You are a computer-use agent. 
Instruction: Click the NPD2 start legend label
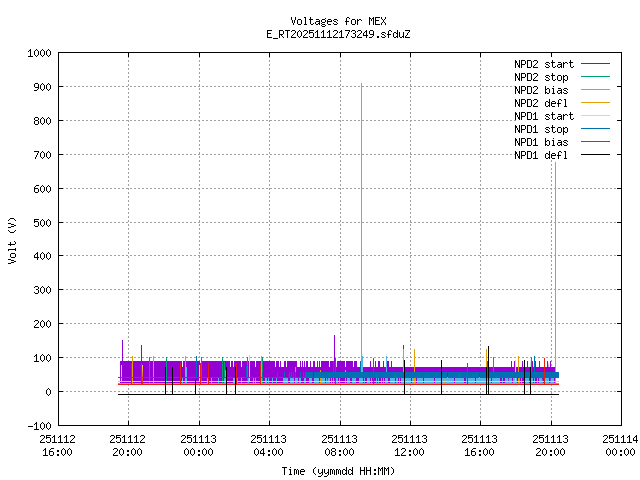541,64
